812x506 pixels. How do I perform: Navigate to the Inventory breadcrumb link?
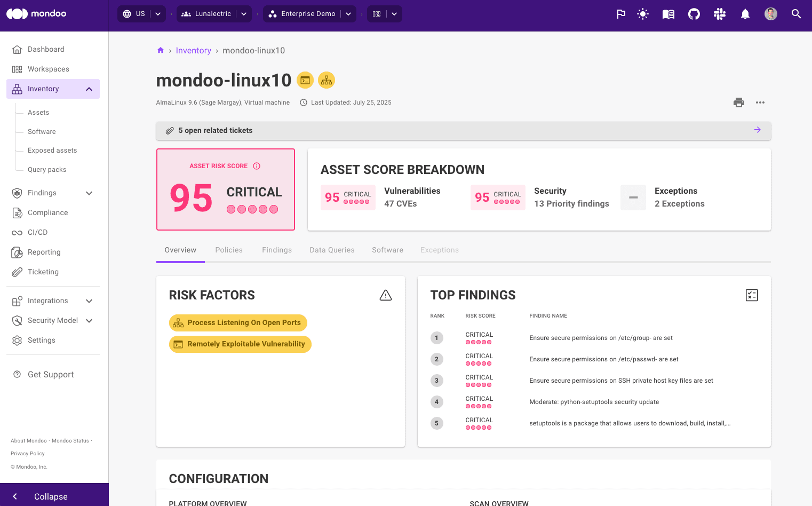pyautogui.click(x=193, y=50)
